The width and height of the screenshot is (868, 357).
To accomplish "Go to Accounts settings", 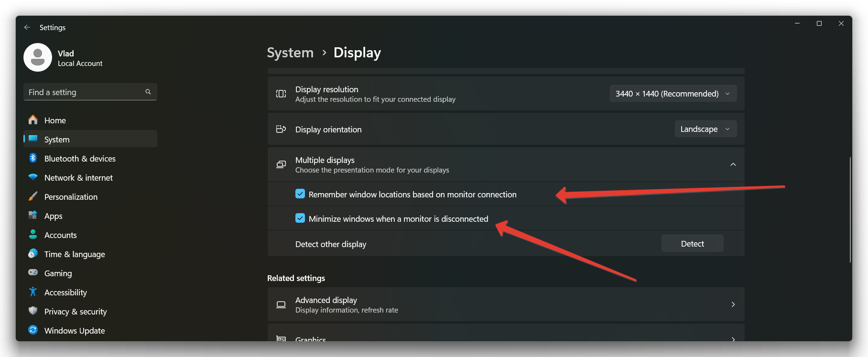I will (60, 235).
